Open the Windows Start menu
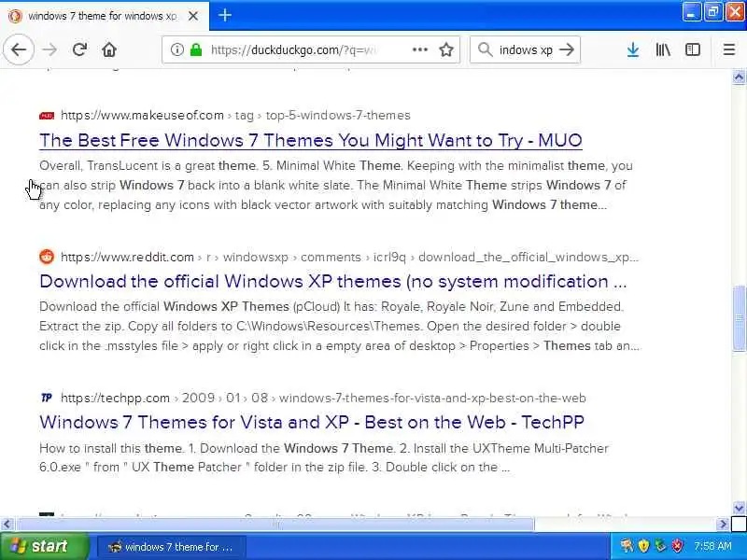Screen dimensions: 747x560 coord(44,546)
